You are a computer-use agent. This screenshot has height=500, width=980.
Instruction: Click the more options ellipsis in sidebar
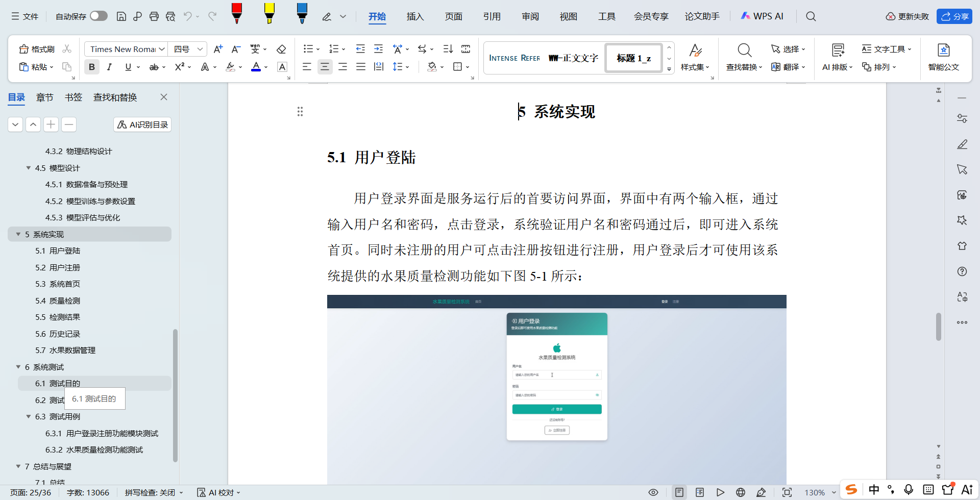point(962,322)
